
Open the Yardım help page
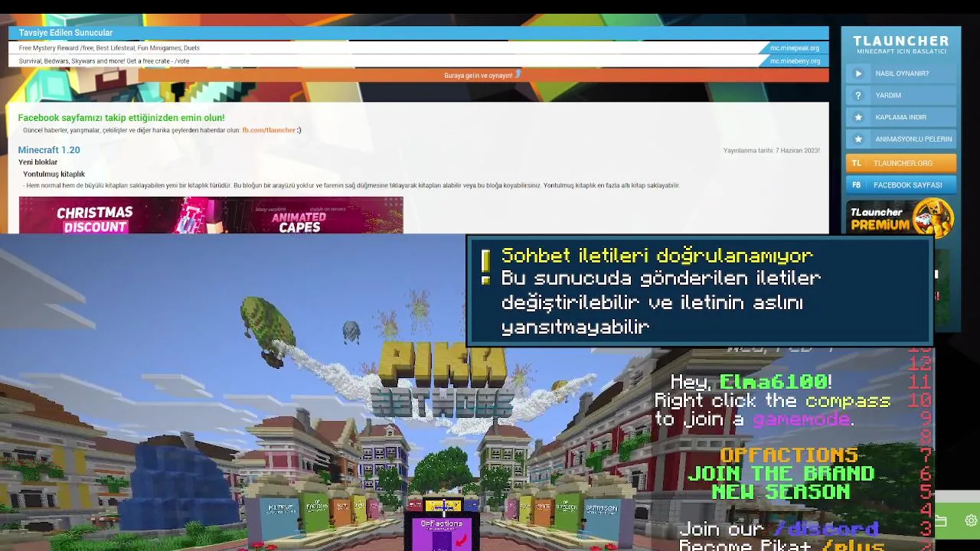coord(901,96)
